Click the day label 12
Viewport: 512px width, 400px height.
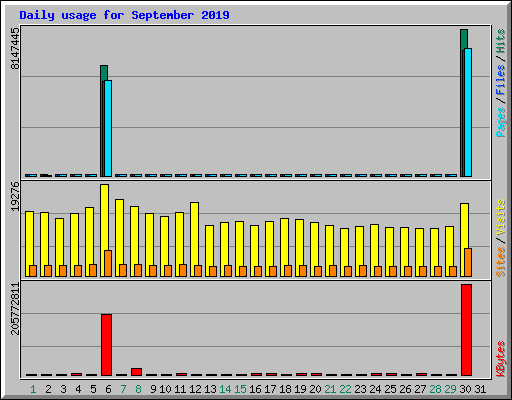[x=195, y=389]
